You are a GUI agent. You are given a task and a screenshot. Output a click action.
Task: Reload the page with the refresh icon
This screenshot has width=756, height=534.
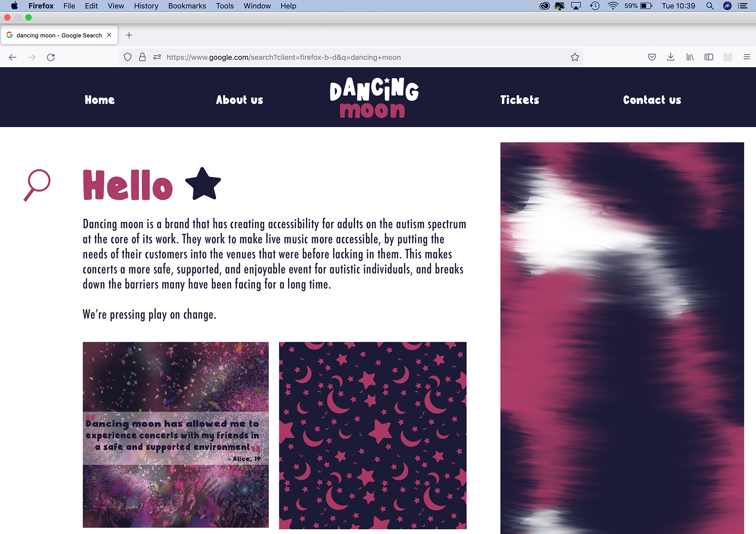point(51,57)
